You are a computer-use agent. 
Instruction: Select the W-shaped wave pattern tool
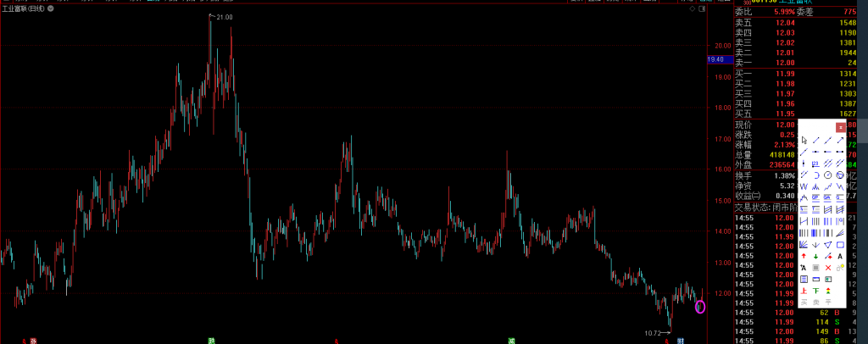pos(804,186)
